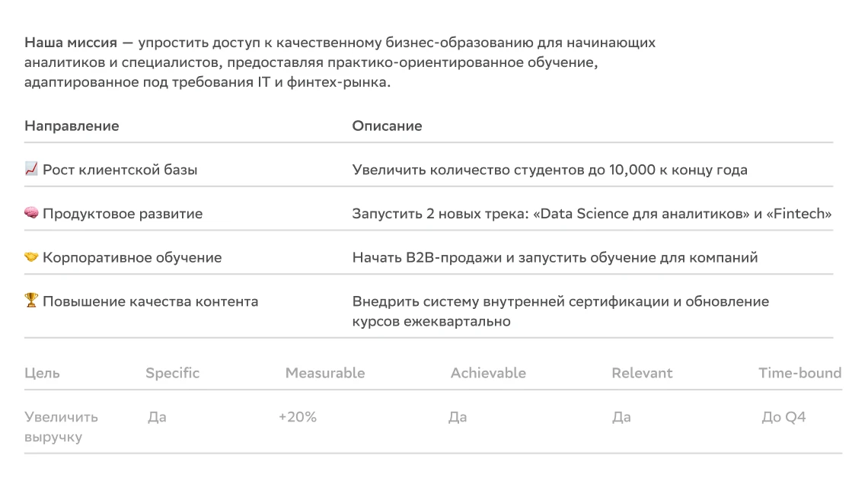868x487 pixels.
Task: Click the chart emoji icon beside Рост клиентской базы
Action: [x=31, y=170]
